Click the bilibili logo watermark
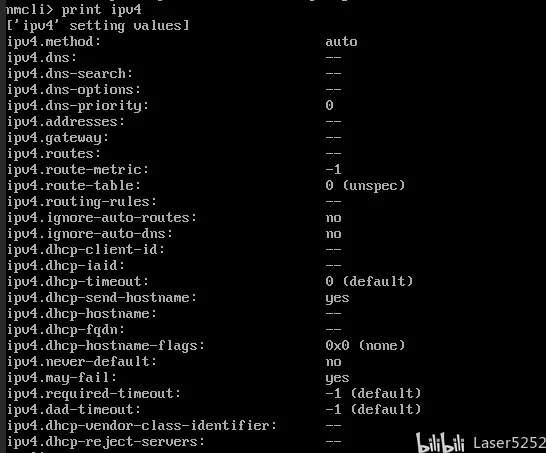This screenshot has height=453, width=546. point(440,442)
